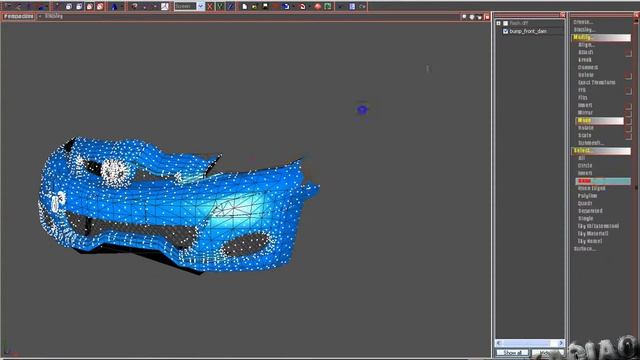Choose the Flip command
Image resolution: width=640 pixels, height=360 pixels.
click(x=583, y=98)
